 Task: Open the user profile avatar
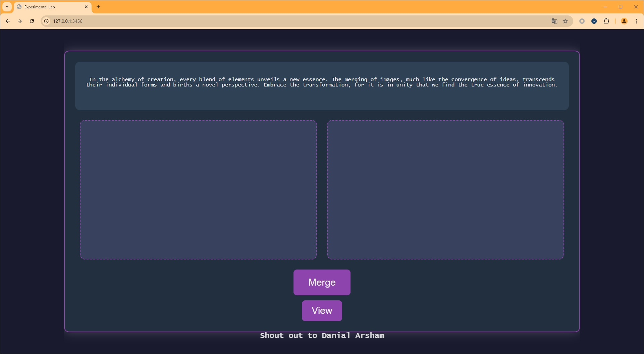[624, 21]
